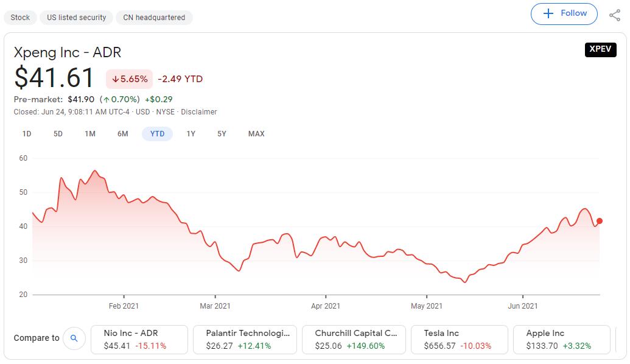
Task: Switch to the 1D chart view
Action: (x=26, y=133)
